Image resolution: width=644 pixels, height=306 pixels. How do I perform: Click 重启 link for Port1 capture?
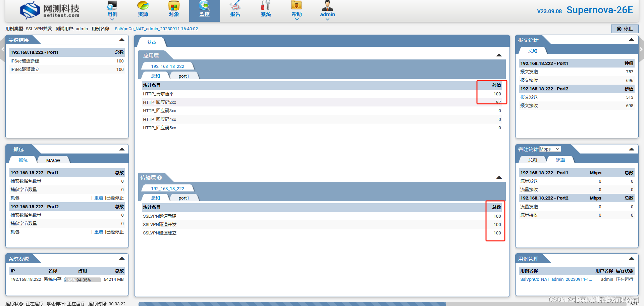coord(99,198)
